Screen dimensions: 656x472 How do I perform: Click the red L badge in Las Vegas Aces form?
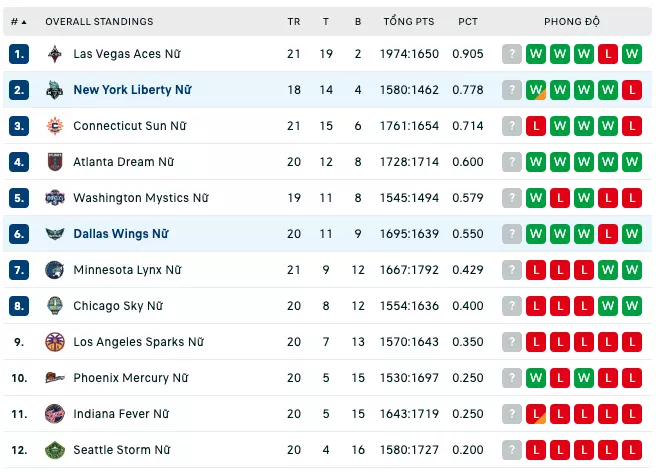[608, 54]
